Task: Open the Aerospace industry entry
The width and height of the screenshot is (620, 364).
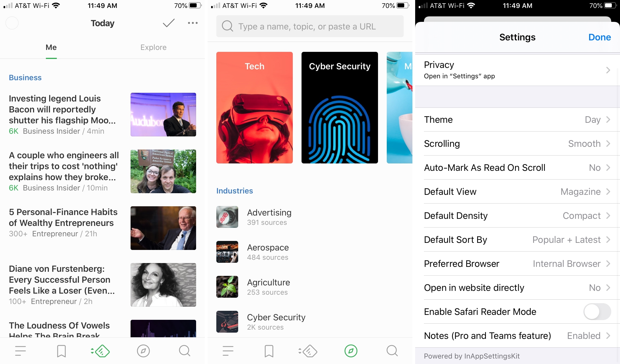Action: (268, 252)
